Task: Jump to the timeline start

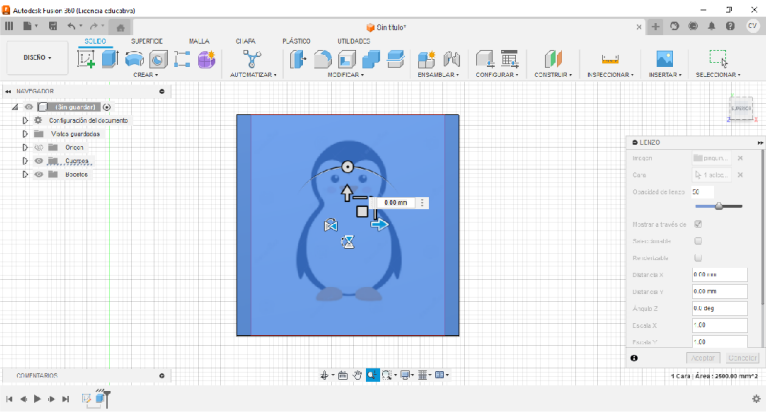Action: (9, 399)
